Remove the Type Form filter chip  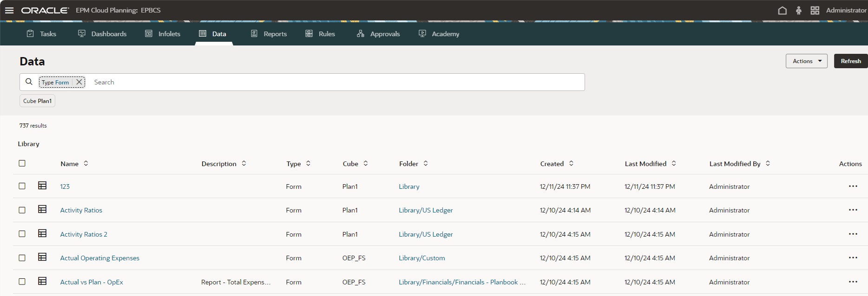point(79,82)
